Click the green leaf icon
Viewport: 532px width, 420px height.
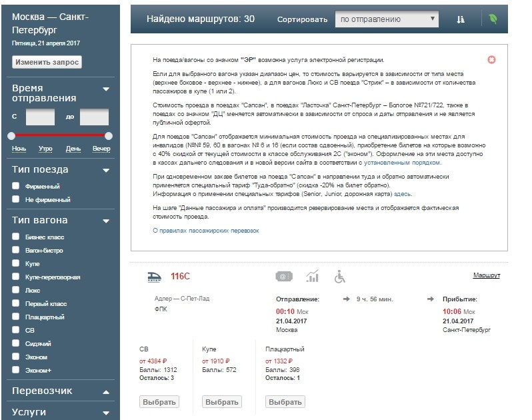(493, 19)
